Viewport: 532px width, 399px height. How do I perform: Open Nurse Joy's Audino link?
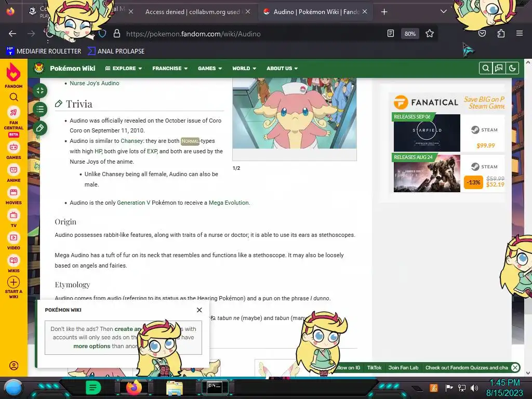[x=95, y=83]
